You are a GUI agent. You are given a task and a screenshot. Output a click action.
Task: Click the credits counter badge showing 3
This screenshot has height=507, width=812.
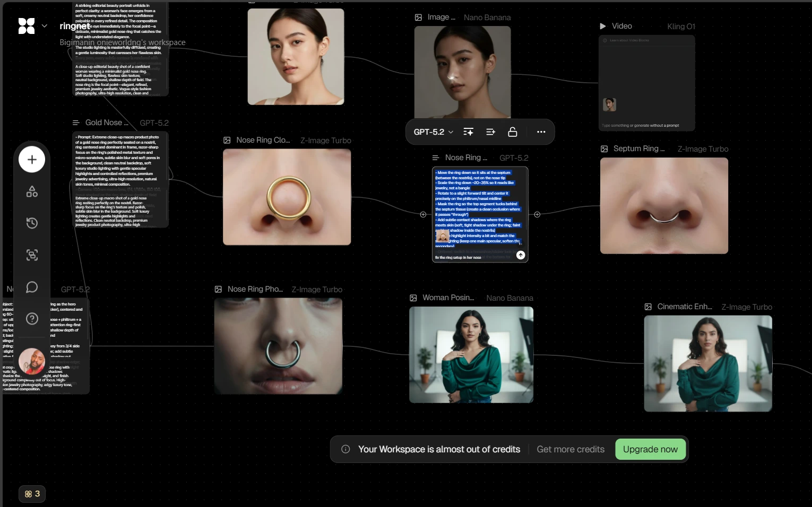32,494
